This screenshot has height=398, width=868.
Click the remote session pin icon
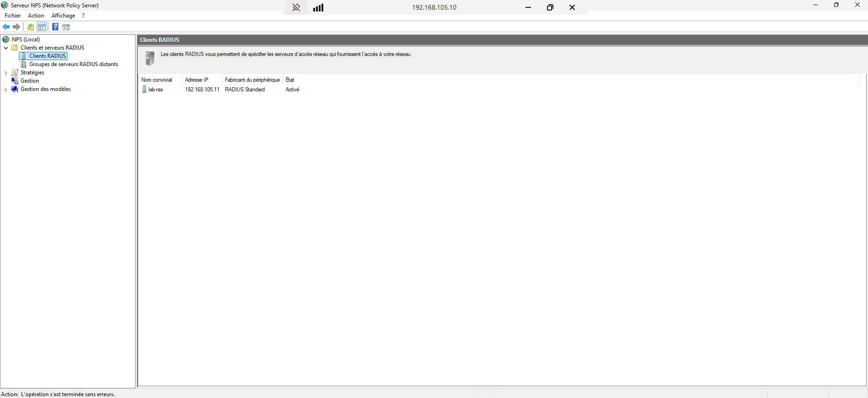(x=296, y=7)
